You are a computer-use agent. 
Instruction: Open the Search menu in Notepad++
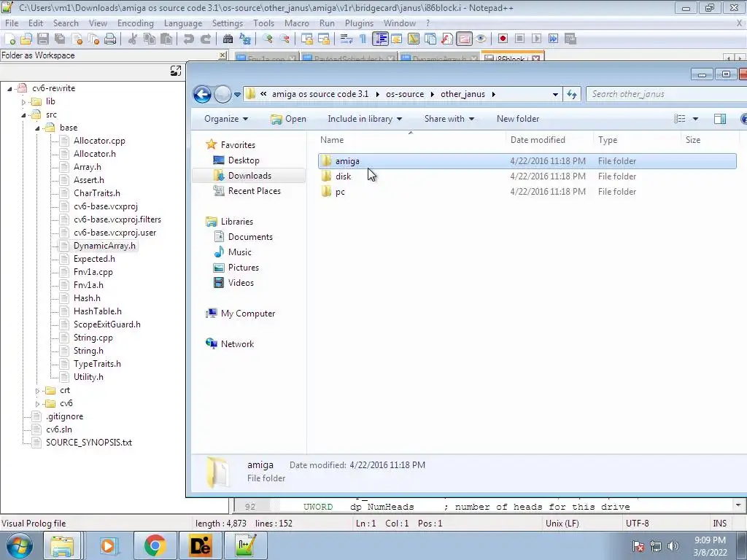66,23
